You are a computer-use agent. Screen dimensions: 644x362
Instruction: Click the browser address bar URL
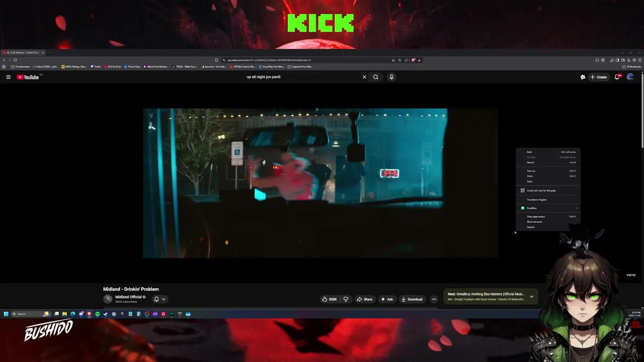269,60
